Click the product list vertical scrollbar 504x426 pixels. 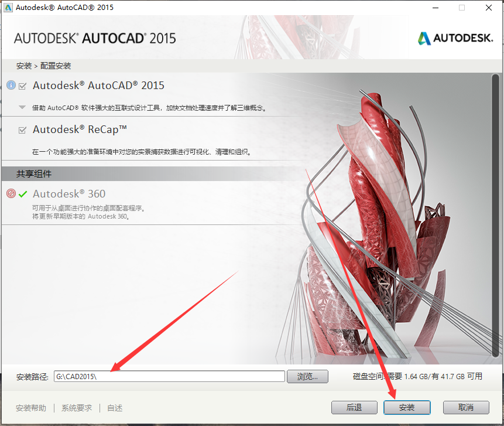pyautogui.click(x=495, y=215)
